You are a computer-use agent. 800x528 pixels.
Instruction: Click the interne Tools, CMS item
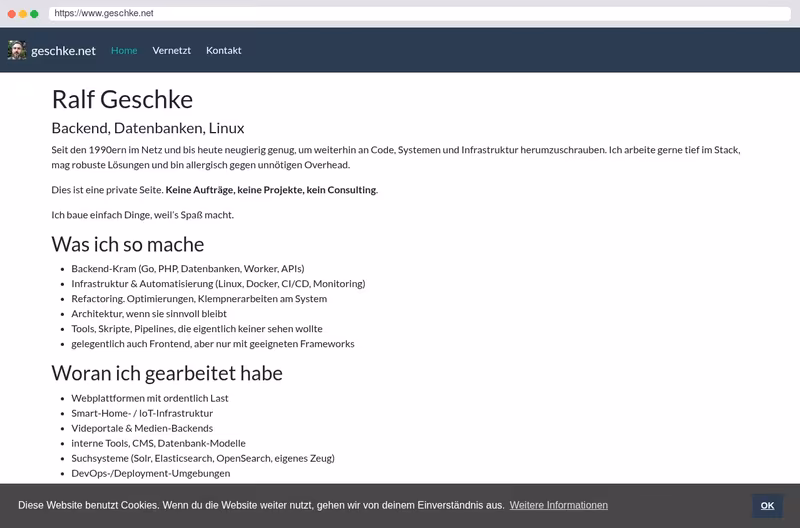(158, 443)
